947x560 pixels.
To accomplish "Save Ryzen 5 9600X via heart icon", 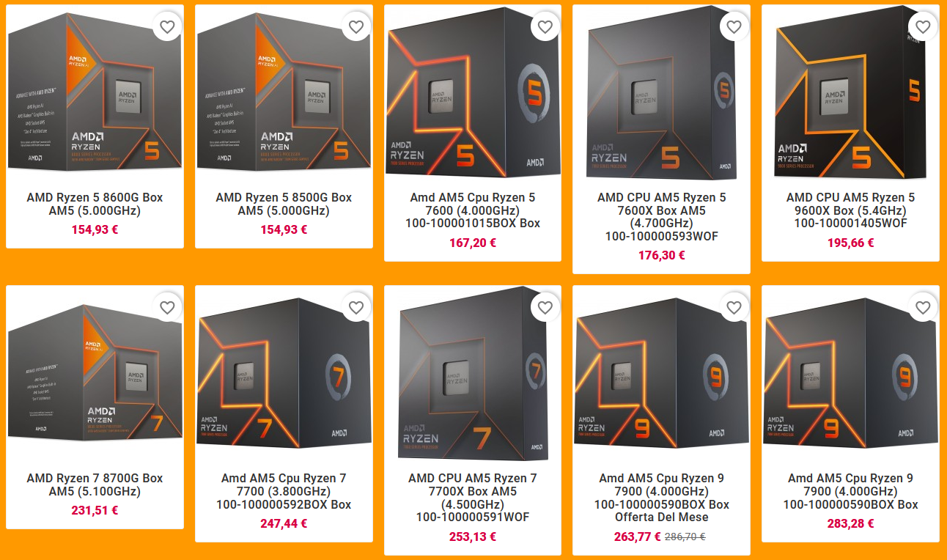I will pos(924,27).
